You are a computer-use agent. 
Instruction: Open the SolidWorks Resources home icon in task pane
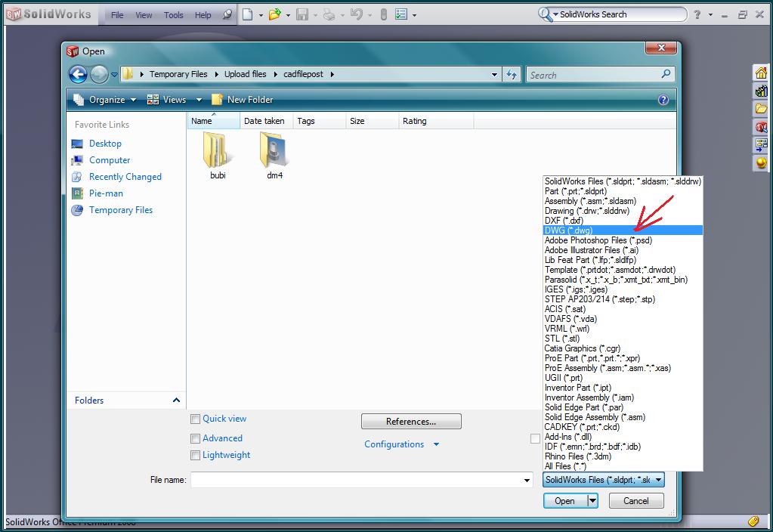761,73
